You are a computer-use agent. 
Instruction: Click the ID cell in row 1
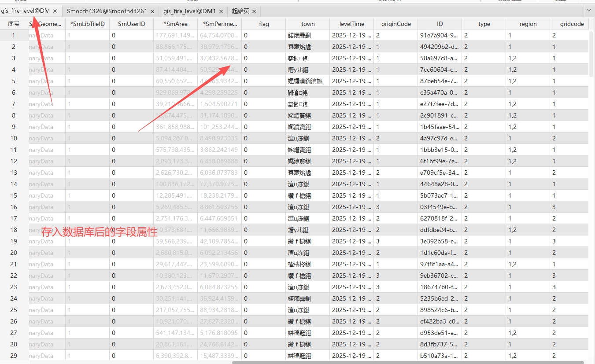coord(439,35)
